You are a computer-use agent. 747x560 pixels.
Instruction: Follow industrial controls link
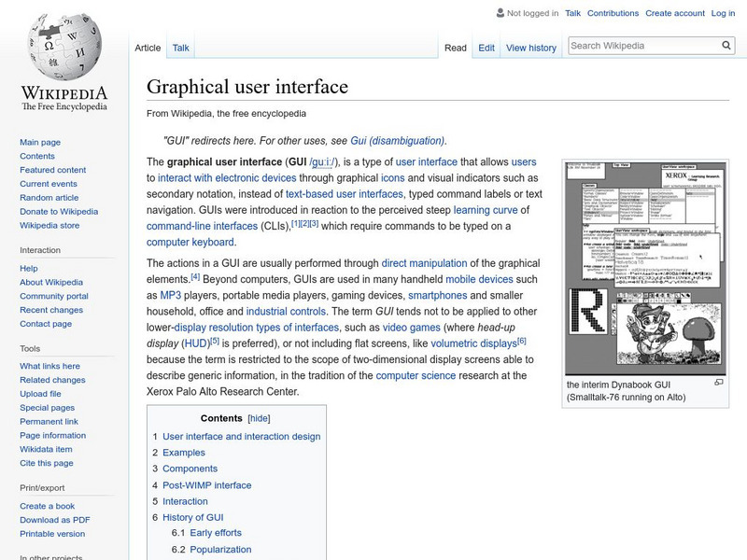pyautogui.click(x=286, y=312)
